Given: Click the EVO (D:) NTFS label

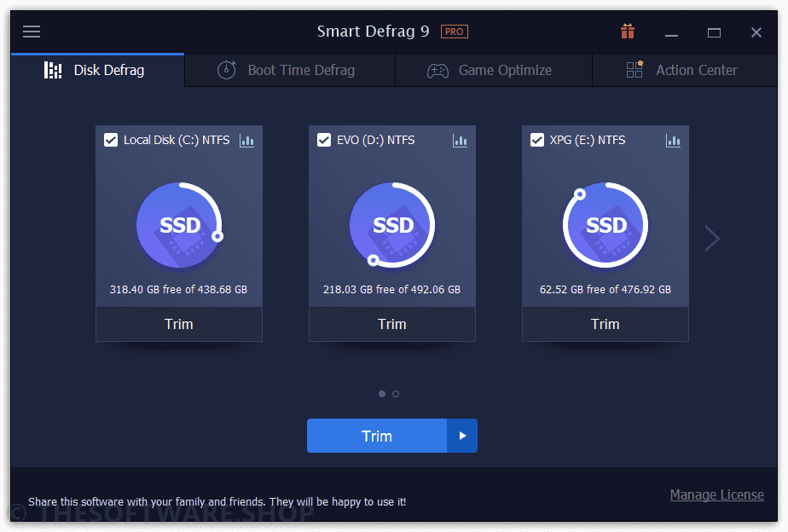Looking at the screenshot, I should [x=375, y=140].
